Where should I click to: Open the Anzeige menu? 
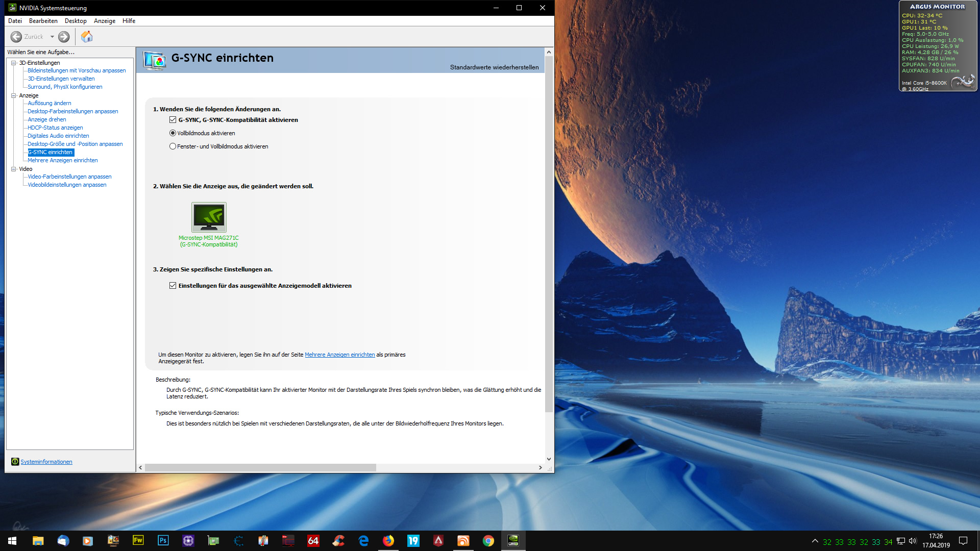[x=105, y=21]
